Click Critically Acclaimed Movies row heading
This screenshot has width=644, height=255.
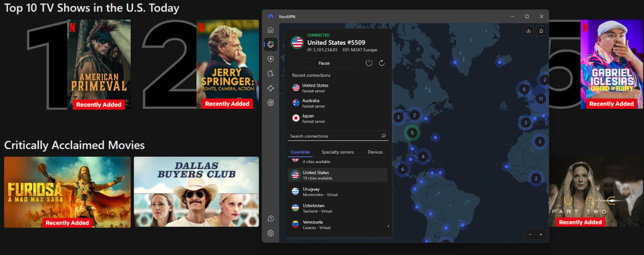coord(74,145)
